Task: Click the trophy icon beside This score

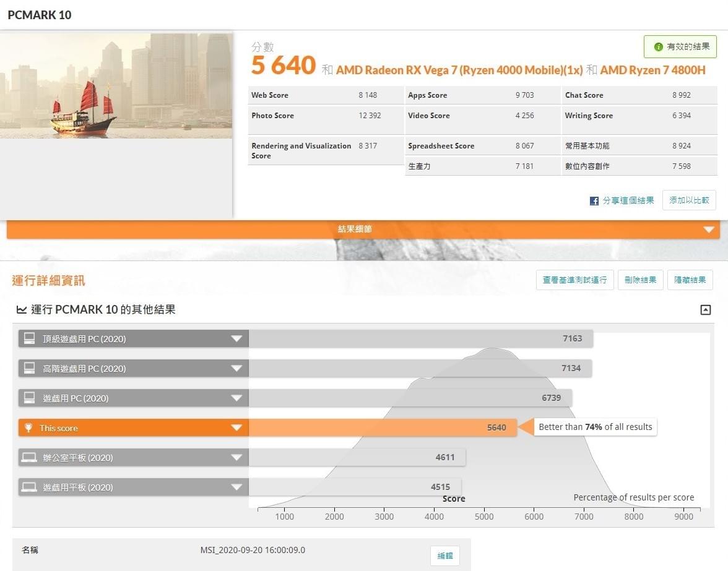Action: (28, 427)
